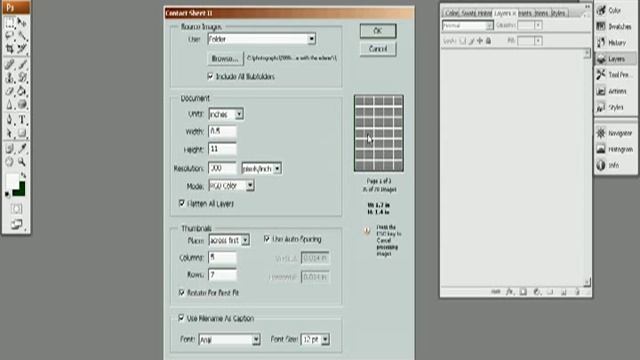
Task: Select the Lasso tool
Action: [x=10, y=36]
